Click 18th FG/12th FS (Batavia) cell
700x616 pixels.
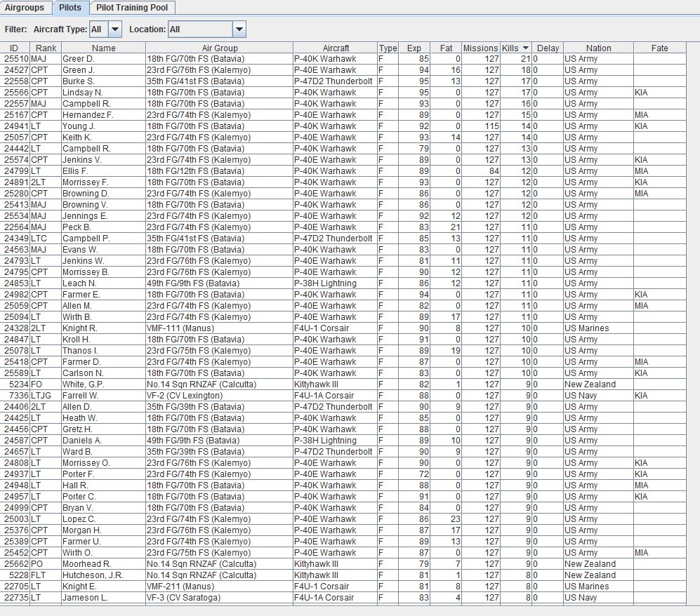point(219,171)
